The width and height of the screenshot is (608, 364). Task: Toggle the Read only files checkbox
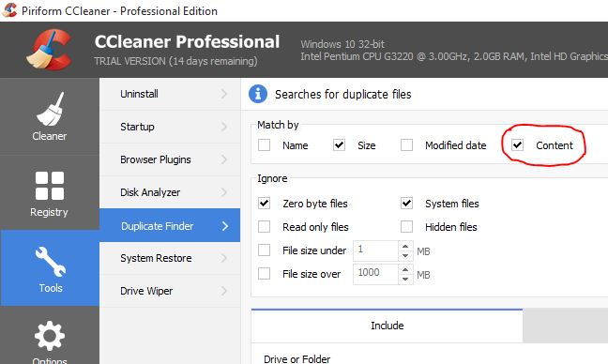point(264,226)
